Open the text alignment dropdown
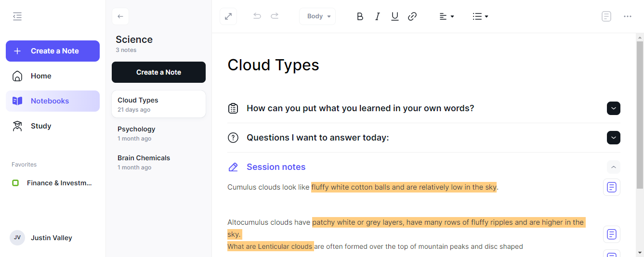Screen dimensions: 644x257 click(447, 16)
